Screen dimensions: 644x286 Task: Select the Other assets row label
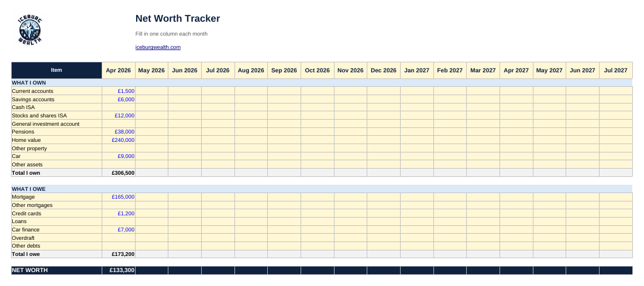pyautogui.click(x=57, y=165)
